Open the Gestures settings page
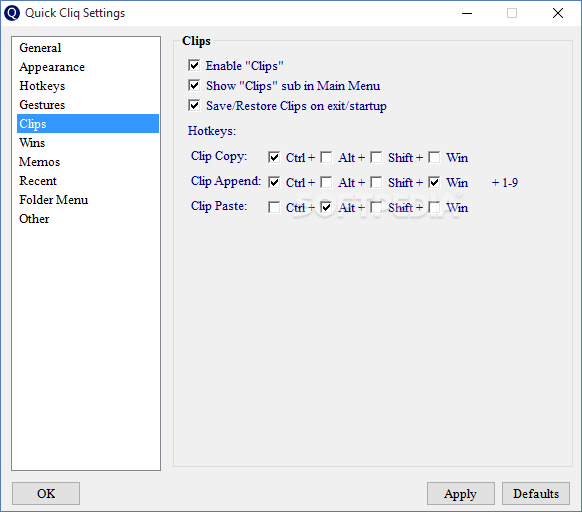The width and height of the screenshot is (582, 512). pos(88,105)
